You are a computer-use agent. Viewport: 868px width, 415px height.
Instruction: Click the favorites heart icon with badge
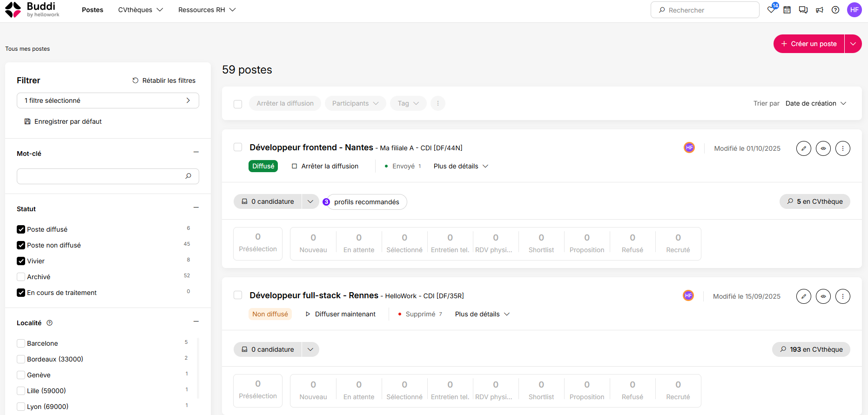click(772, 9)
